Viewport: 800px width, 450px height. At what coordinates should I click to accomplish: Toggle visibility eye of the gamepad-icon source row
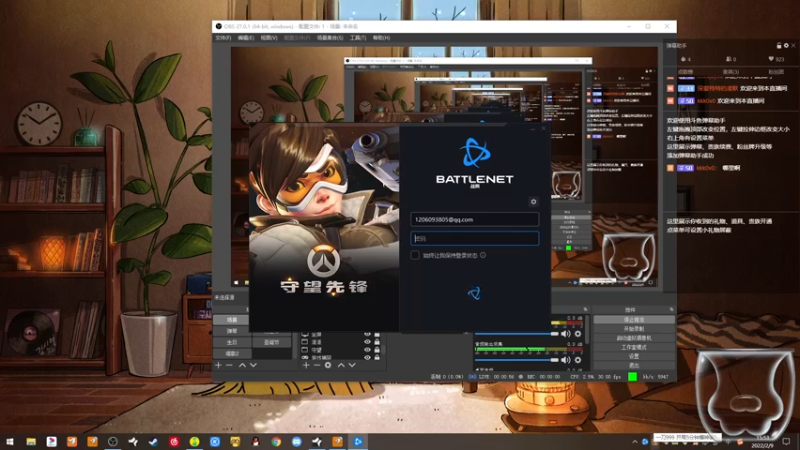(367, 358)
